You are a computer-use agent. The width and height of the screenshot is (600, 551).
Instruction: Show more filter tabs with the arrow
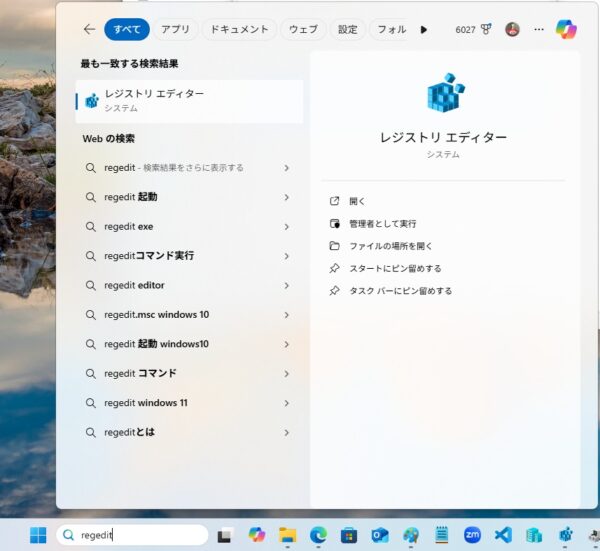point(424,29)
